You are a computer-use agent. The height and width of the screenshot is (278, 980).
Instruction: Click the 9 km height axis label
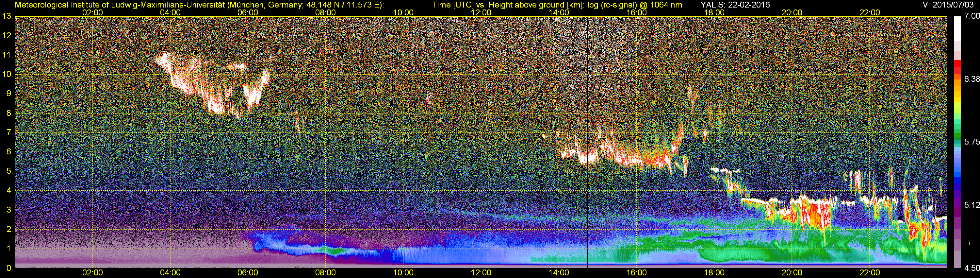9,94
